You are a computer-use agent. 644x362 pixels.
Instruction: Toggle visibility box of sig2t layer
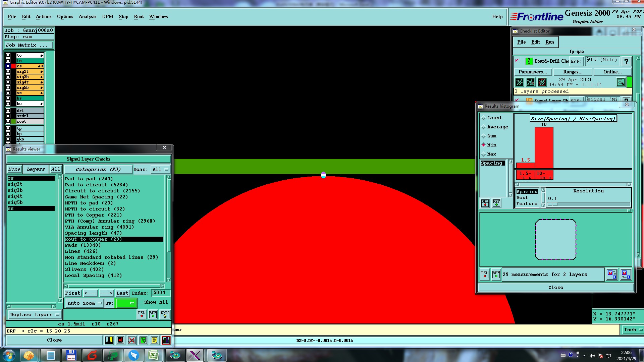click(8, 71)
